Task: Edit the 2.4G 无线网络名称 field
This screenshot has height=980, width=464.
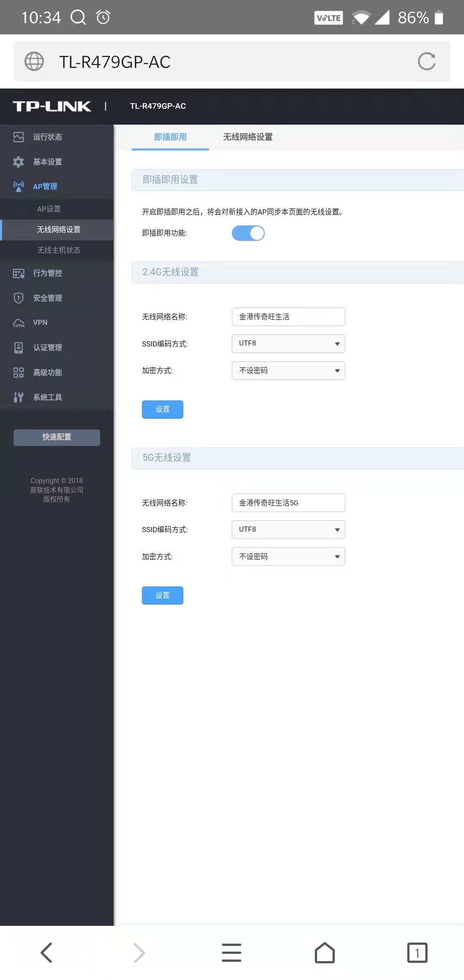Action: (288, 317)
